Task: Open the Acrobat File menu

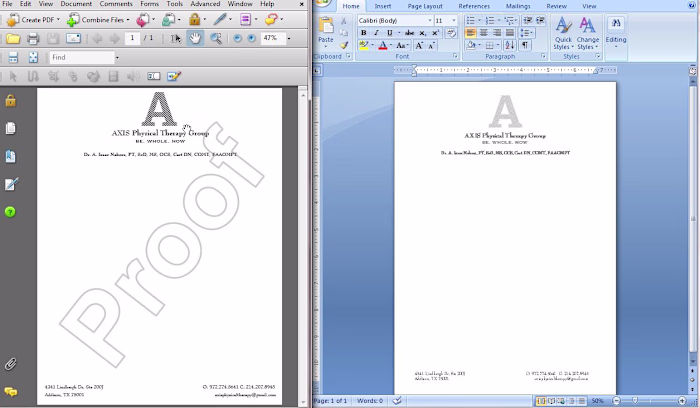Action: click(x=8, y=4)
